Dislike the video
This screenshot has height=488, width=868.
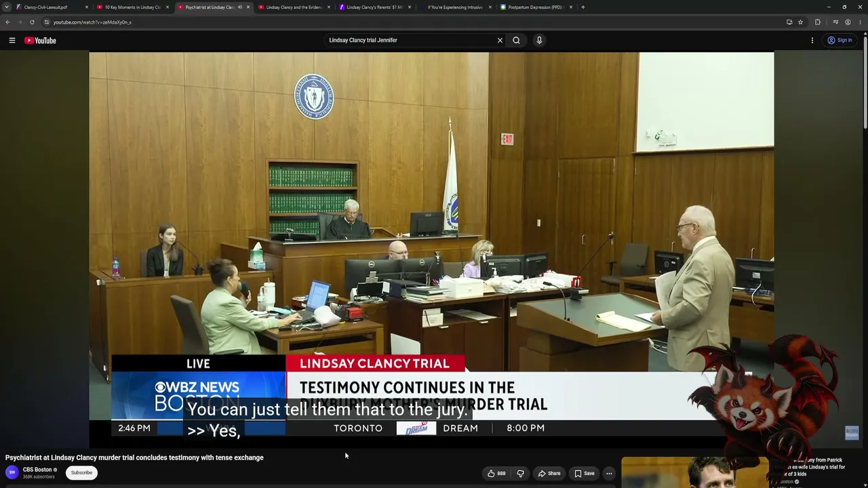tap(520, 473)
